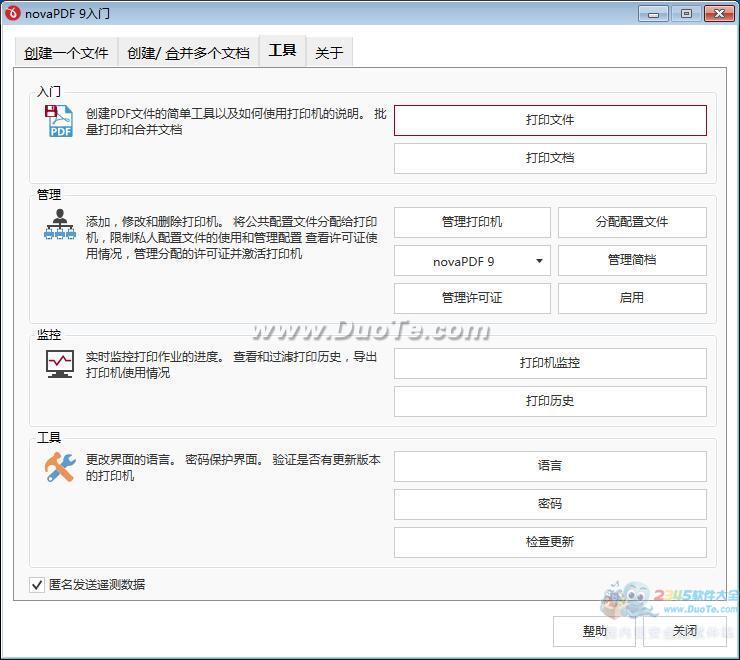The height and width of the screenshot is (660, 740).
Task: Click 检查更新 to check updates
Action: click(x=550, y=542)
